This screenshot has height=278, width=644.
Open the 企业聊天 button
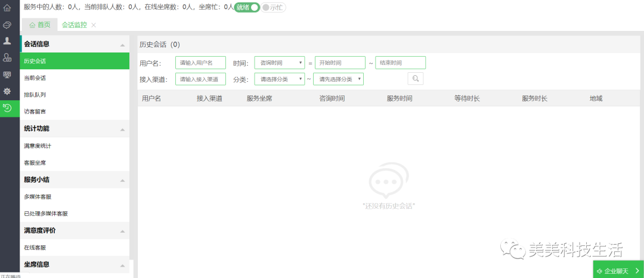click(x=618, y=271)
